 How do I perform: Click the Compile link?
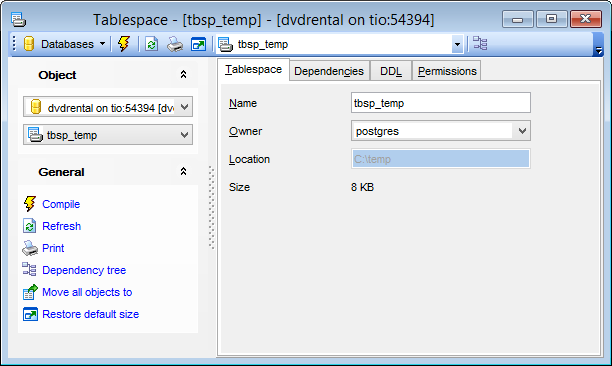click(61, 204)
